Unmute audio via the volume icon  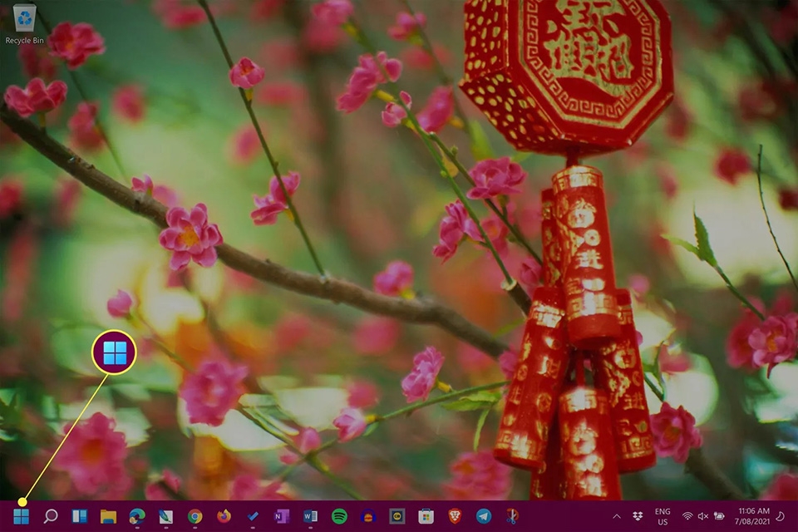703,517
